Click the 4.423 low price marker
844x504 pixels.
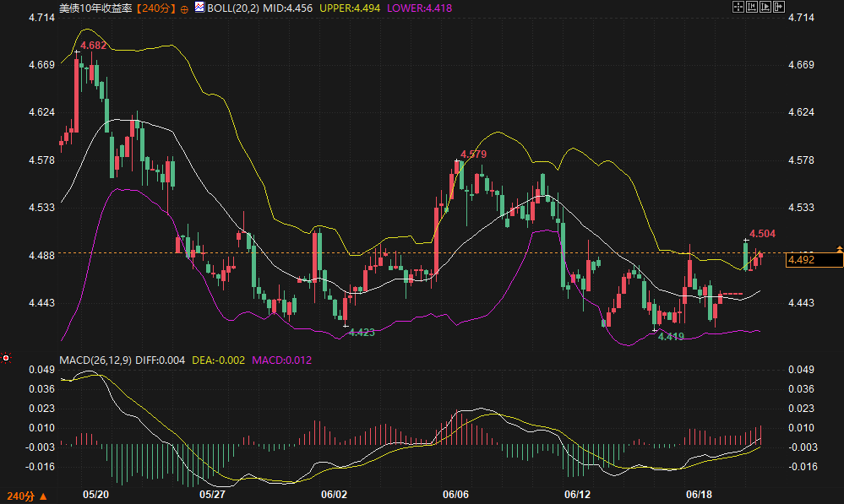coord(362,333)
